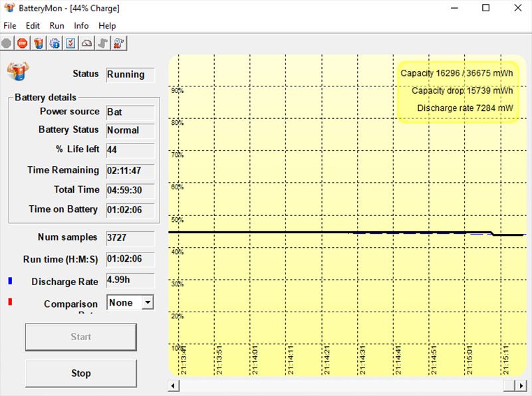532x396 pixels.
Task: Click the gauge meter toolbar icon
Action: point(87,43)
